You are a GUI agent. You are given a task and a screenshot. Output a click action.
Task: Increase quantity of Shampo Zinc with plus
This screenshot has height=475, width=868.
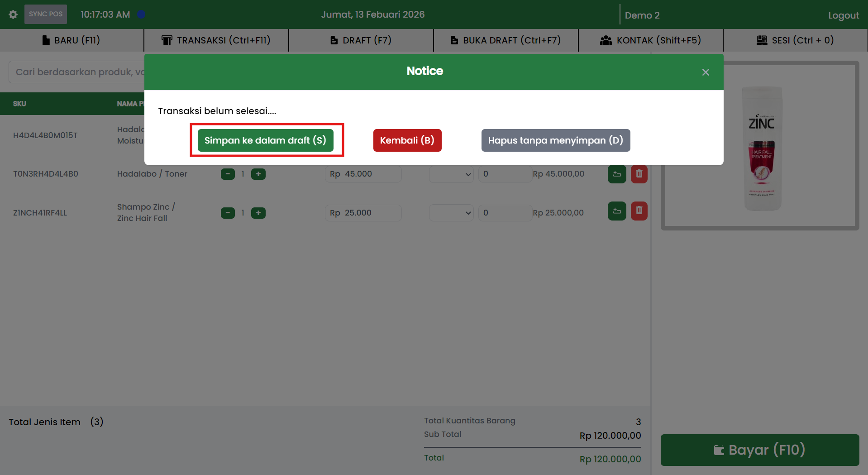258,213
